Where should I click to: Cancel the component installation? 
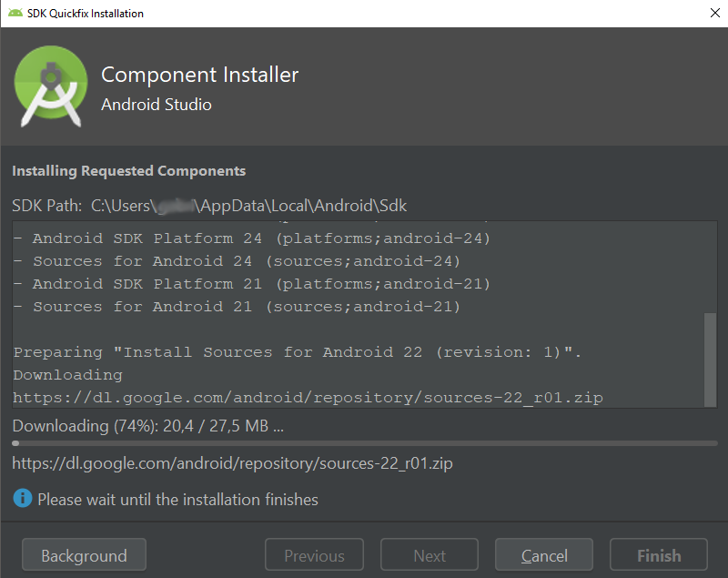pyautogui.click(x=543, y=554)
